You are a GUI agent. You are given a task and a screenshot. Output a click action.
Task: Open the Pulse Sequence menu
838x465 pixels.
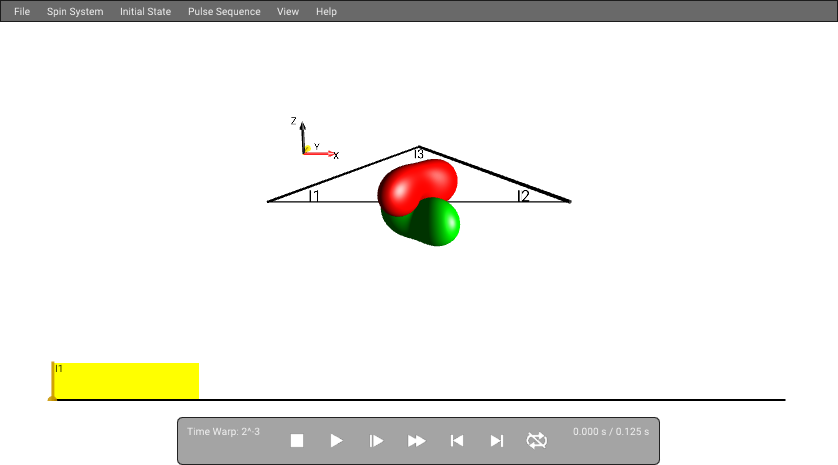(x=224, y=11)
